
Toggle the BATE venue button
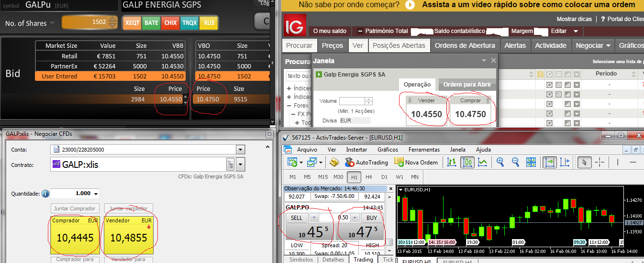tap(151, 22)
